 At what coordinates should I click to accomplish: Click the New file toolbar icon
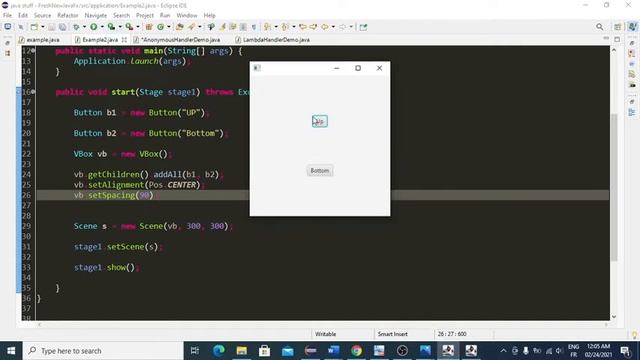34,27
